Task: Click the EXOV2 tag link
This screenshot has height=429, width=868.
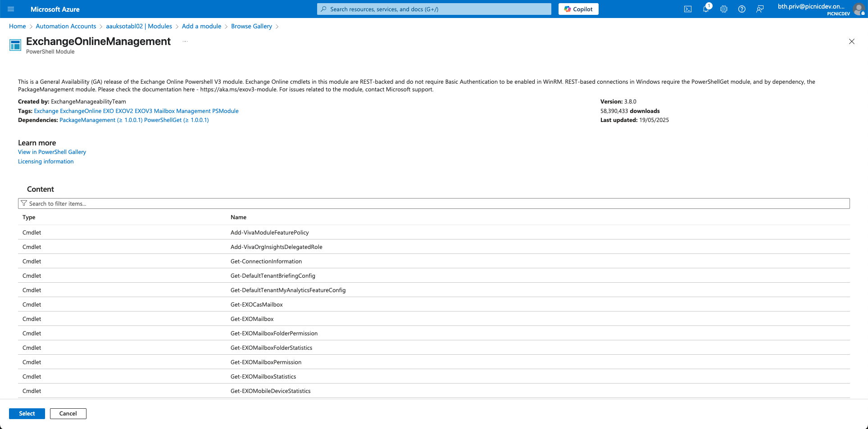Action: click(x=124, y=111)
